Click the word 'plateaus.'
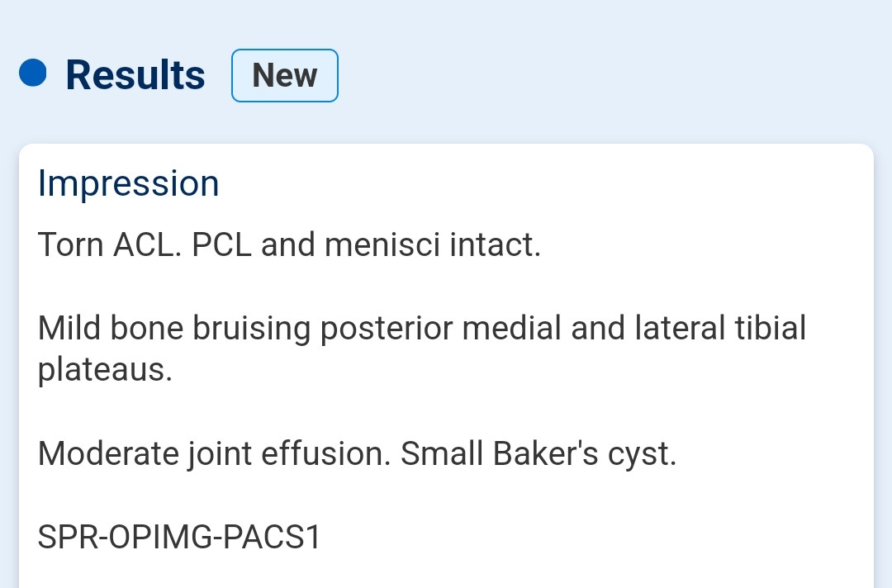The image size is (892, 588). [x=105, y=371]
